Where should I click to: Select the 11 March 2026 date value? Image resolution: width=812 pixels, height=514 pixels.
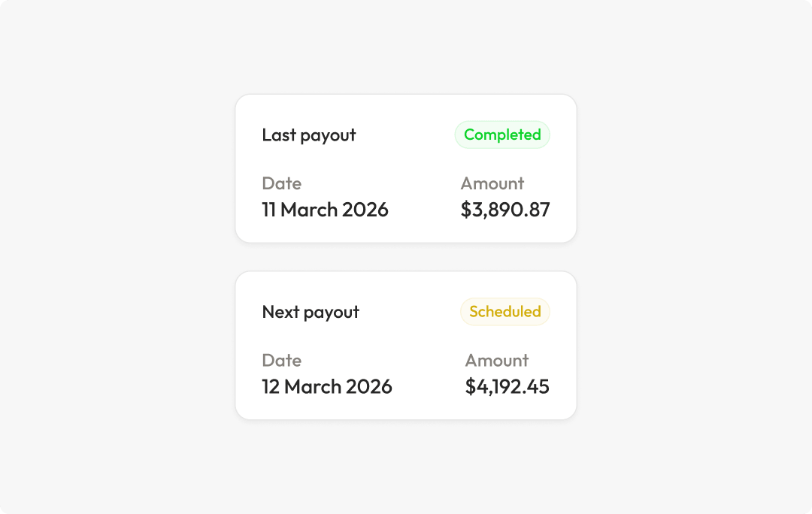[325, 210]
